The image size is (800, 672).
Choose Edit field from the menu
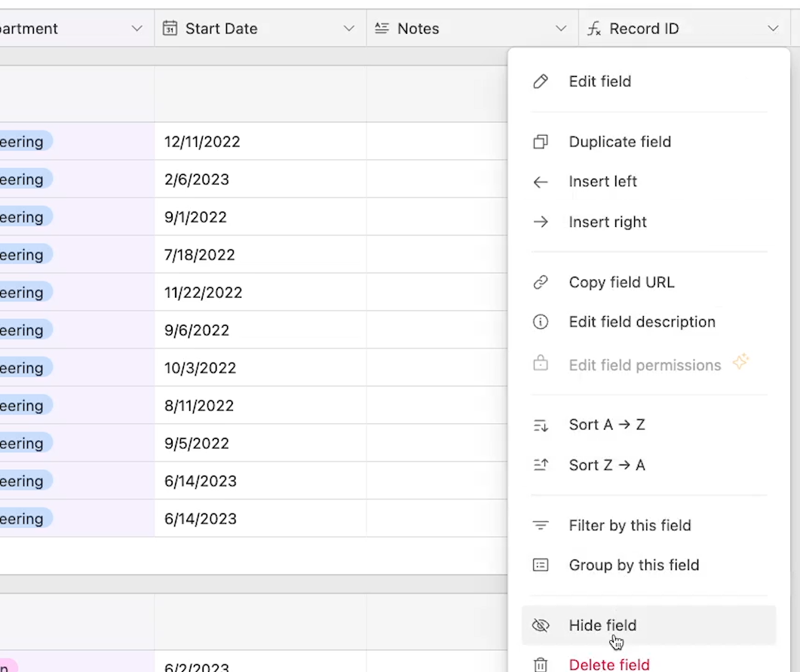[648, 81]
